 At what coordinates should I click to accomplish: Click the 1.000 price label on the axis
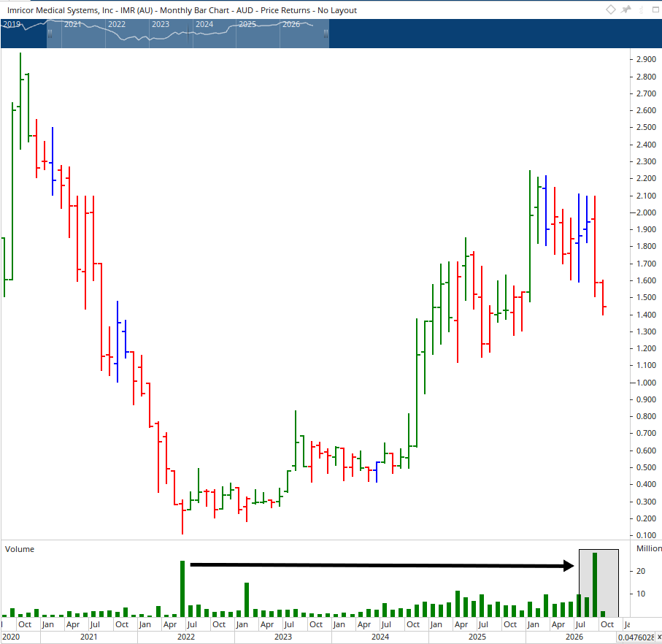(x=646, y=383)
